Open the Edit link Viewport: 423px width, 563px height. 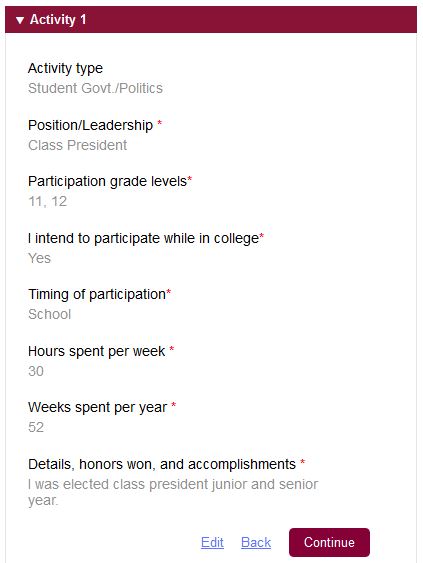click(212, 542)
